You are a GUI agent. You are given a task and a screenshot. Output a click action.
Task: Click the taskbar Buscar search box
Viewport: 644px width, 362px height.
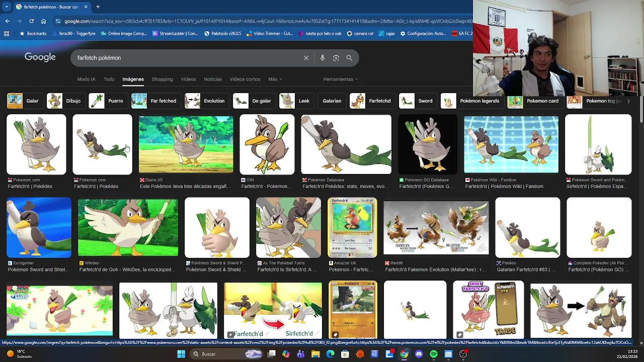(226, 354)
